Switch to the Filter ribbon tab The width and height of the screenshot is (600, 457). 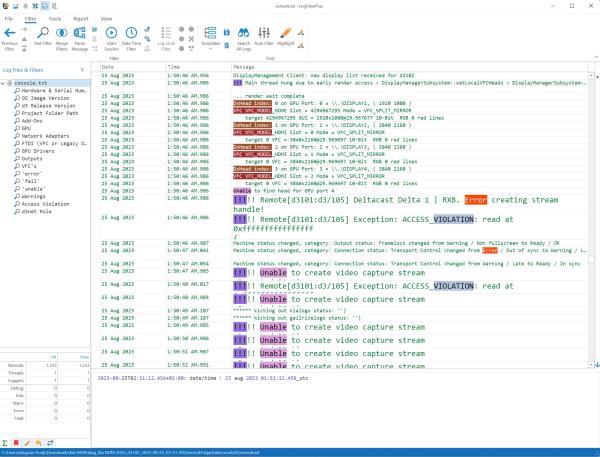coord(30,19)
